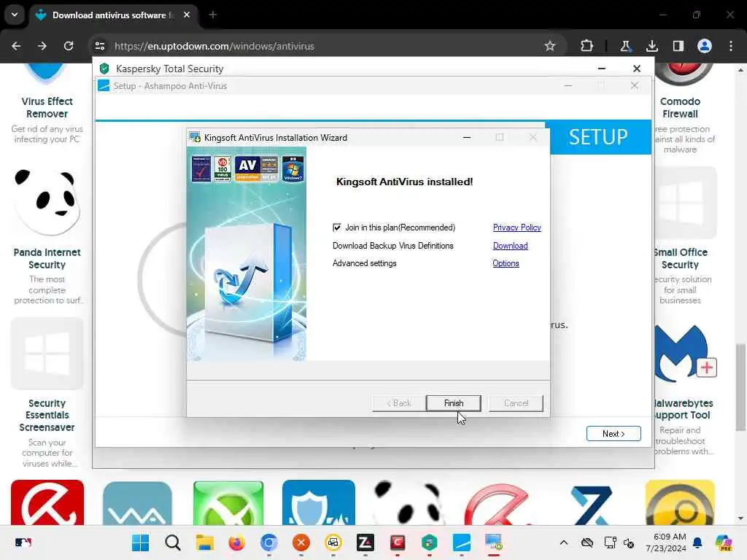This screenshot has height=560, width=747.
Task: Click the Kaspersky Total Security shield icon
Action: tap(104, 69)
